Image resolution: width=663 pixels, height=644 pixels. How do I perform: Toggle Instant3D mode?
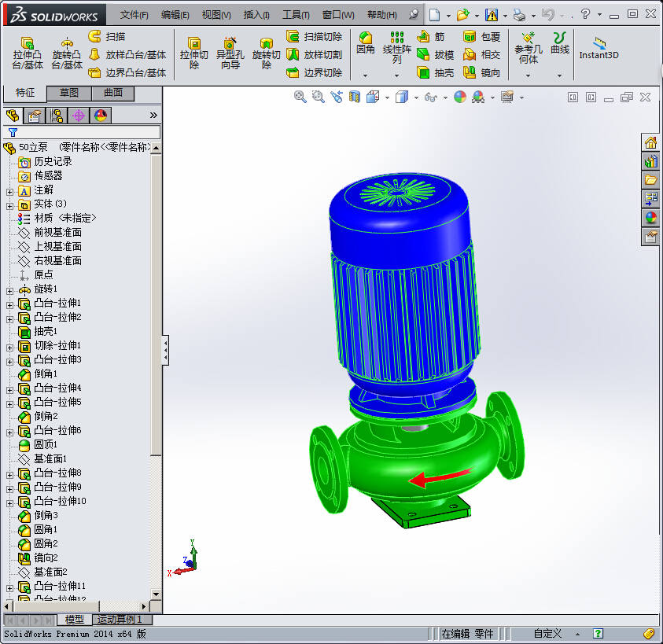pyautogui.click(x=599, y=48)
